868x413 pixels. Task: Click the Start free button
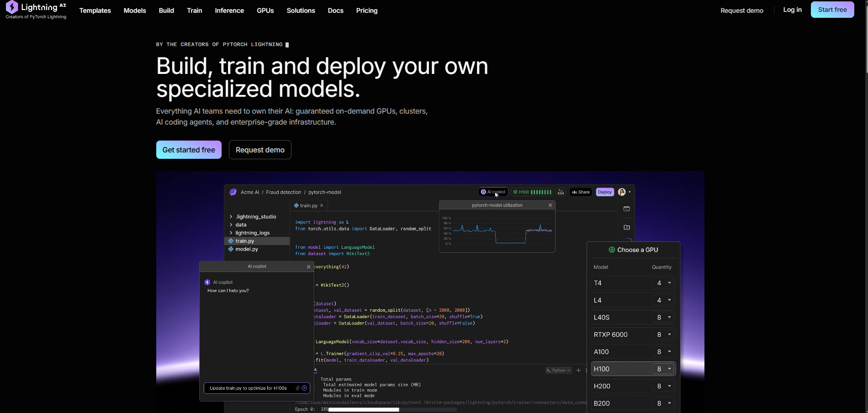click(x=832, y=10)
